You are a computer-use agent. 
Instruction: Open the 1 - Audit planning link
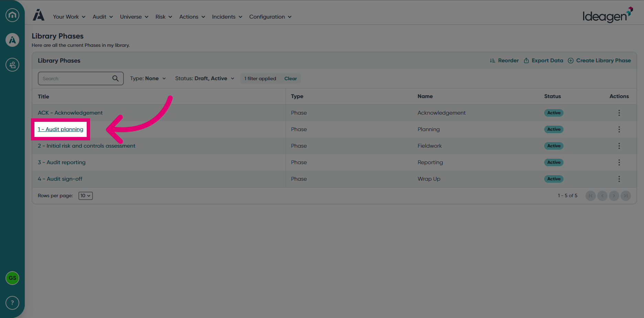[x=61, y=129]
